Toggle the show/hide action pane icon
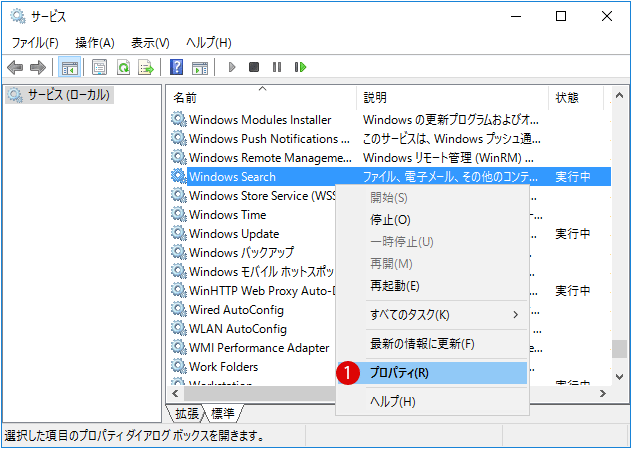 [200, 67]
